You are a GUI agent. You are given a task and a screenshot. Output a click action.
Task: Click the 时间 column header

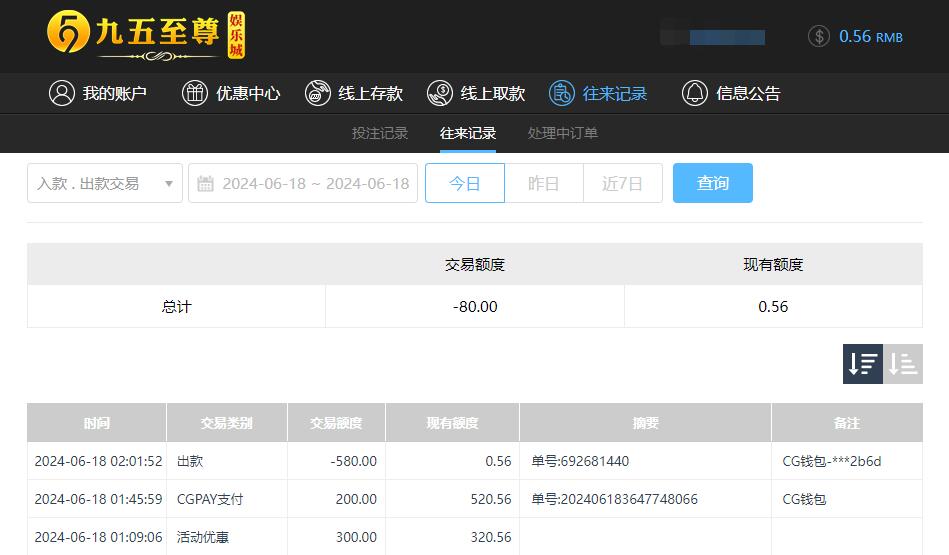(x=97, y=423)
